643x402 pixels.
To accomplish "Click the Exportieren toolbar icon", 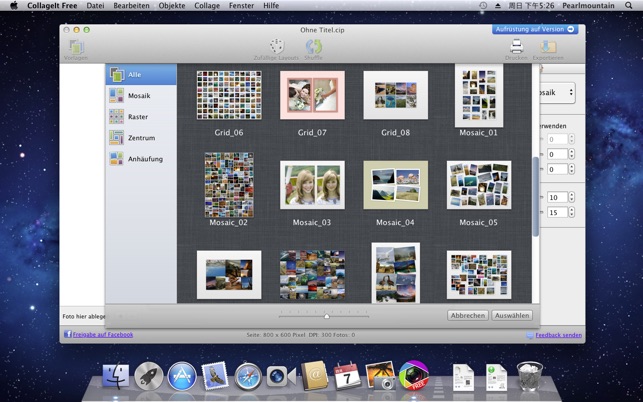I will coord(548,46).
